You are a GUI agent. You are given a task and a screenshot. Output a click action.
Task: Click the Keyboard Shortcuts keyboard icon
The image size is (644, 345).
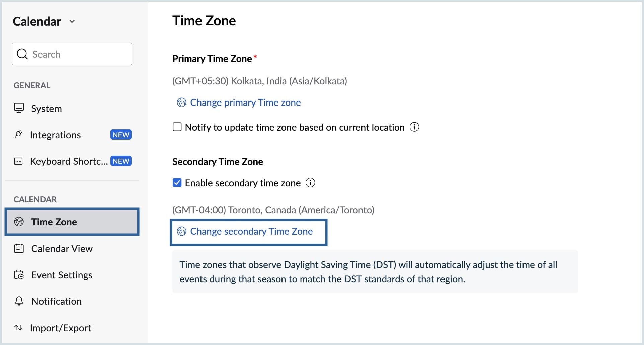pos(18,161)
